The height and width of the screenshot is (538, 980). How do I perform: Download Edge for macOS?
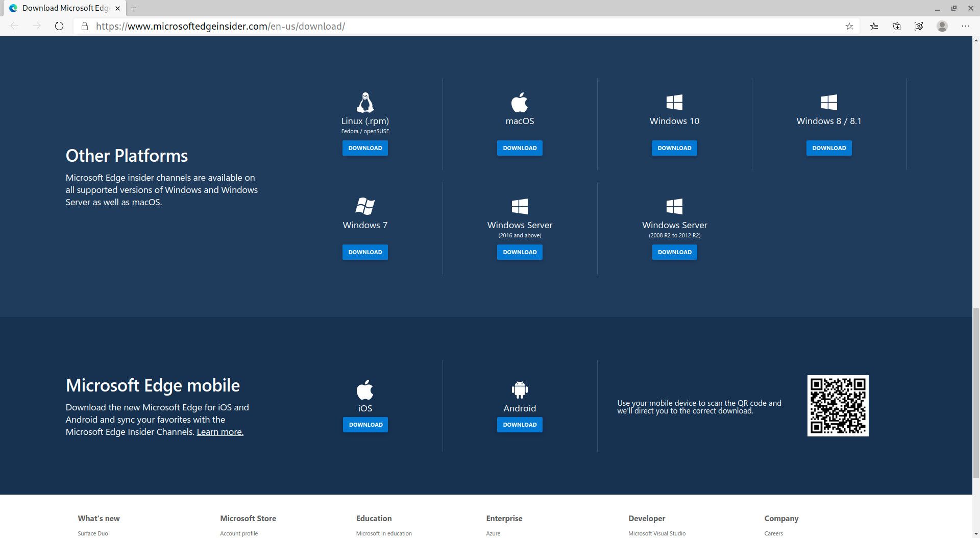tap(520, 148)
